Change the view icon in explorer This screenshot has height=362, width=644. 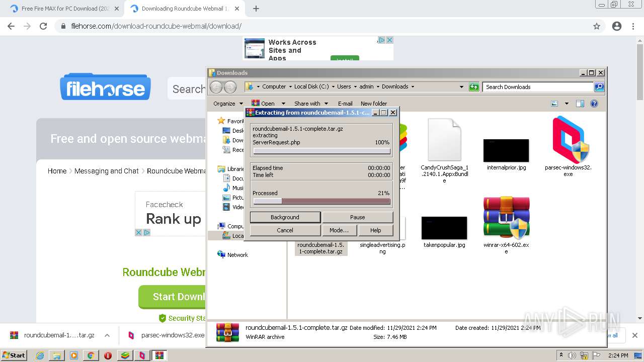click(x=554, y=104)
